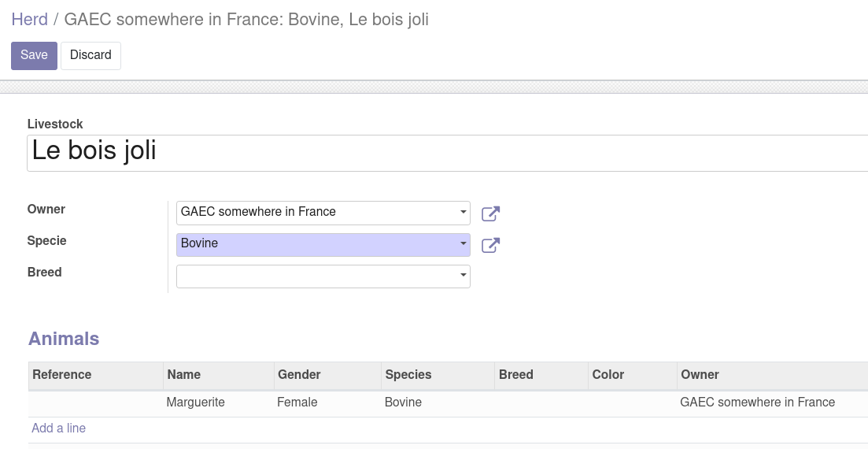Image resolution: width=868 pixels, height=449 pixels.
Task: Sort animals by Reference column
Action: pyautogui.click(x=62, y=375)
